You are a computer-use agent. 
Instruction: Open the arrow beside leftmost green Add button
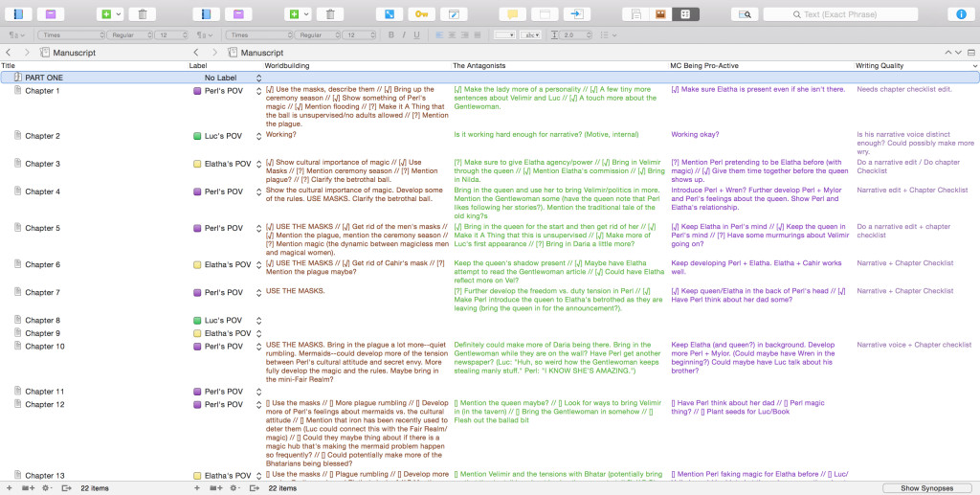[x=118, y=13]
